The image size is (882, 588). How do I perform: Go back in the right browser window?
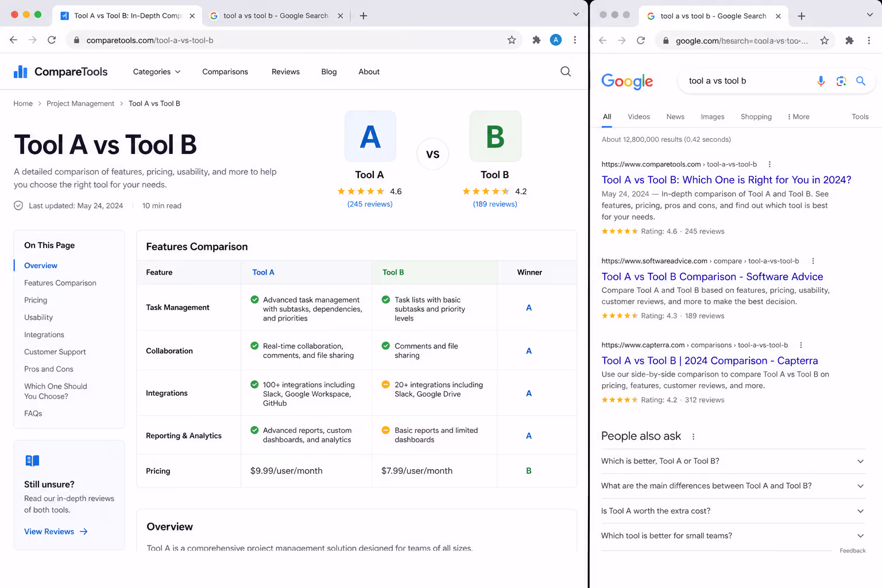(x=602, y=40)
